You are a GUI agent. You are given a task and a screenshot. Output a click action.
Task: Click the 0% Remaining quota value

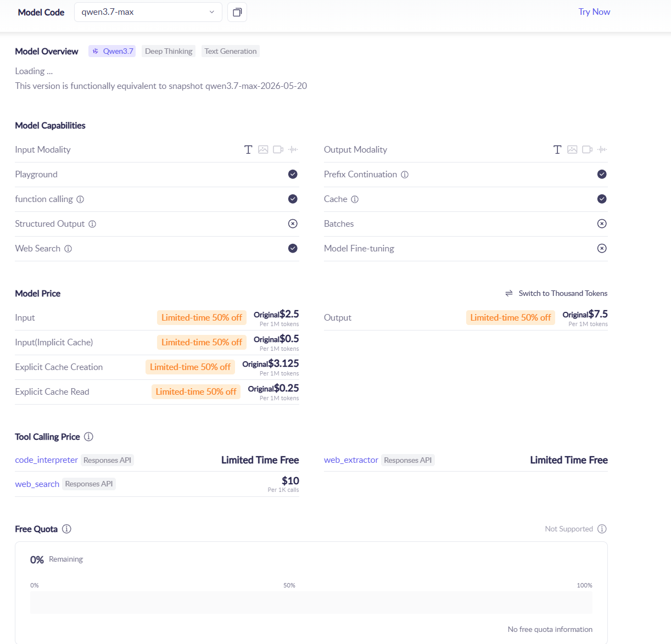57,559
